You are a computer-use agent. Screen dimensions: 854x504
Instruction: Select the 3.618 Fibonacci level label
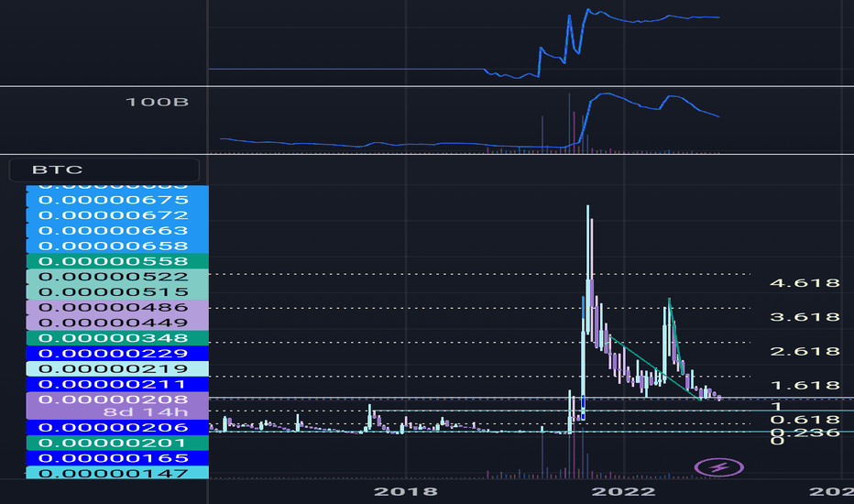(x=805, y=317)
